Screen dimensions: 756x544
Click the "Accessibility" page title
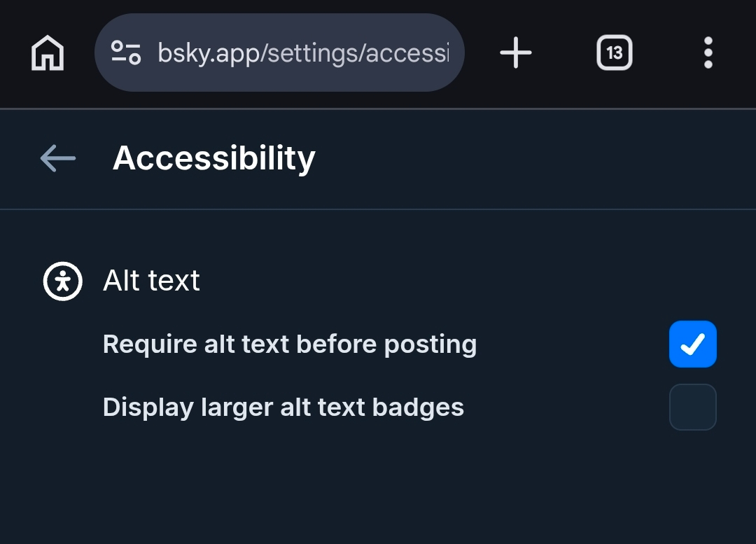tap(213, 158)
